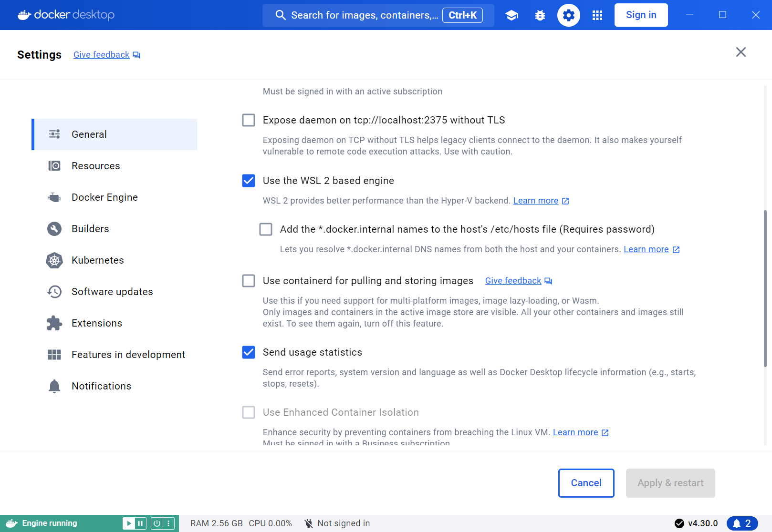Click the Kubernetes helm wheel icon
Screen dimensions: 772x532
54,260
